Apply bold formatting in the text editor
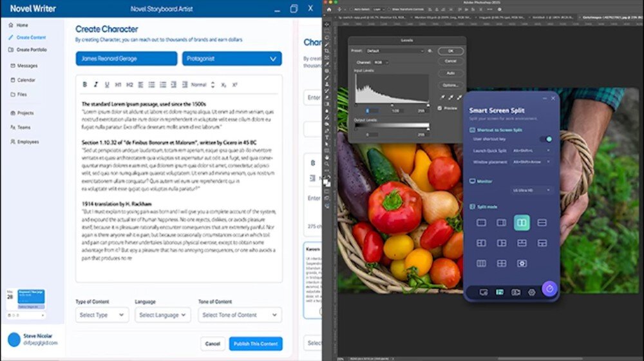Screen dimensions: 644x361 pyautogui.click(x=84, y=84)
